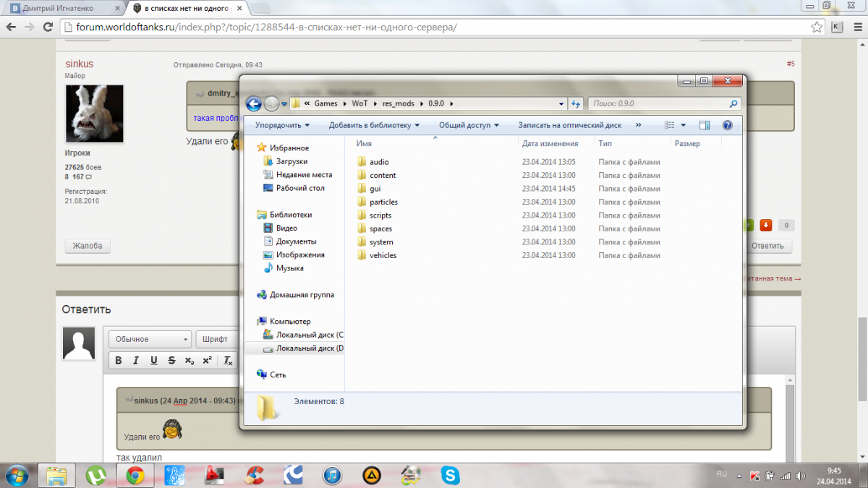Open Обычное paragraph style dropdown
Viewport: 868px width, 488px height.
(x=150, y=339)
